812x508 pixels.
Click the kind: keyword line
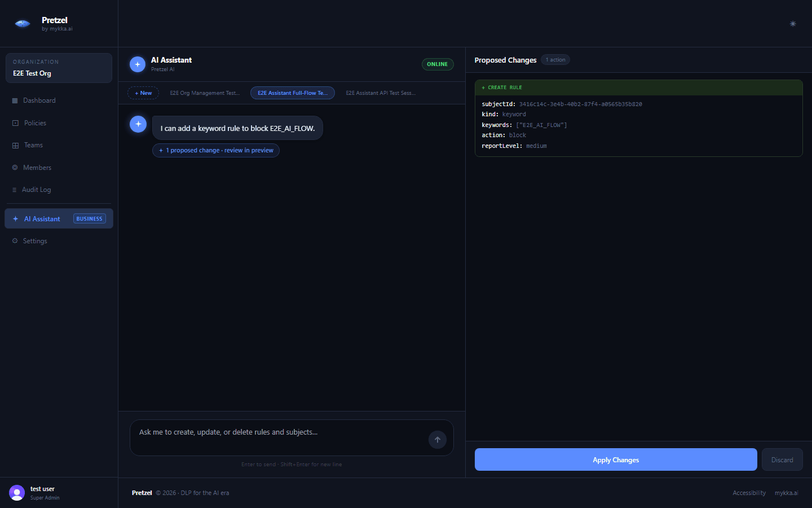[x=504, y=115]
